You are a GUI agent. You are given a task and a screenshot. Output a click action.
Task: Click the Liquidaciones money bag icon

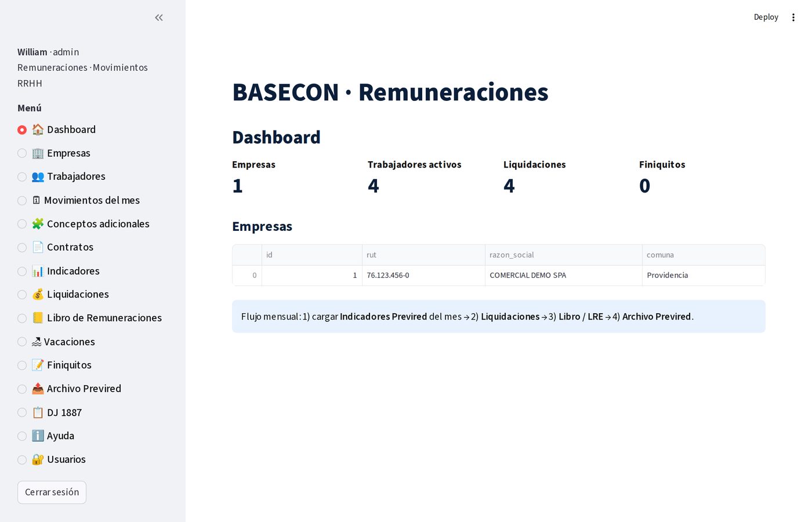pos(38,295)
